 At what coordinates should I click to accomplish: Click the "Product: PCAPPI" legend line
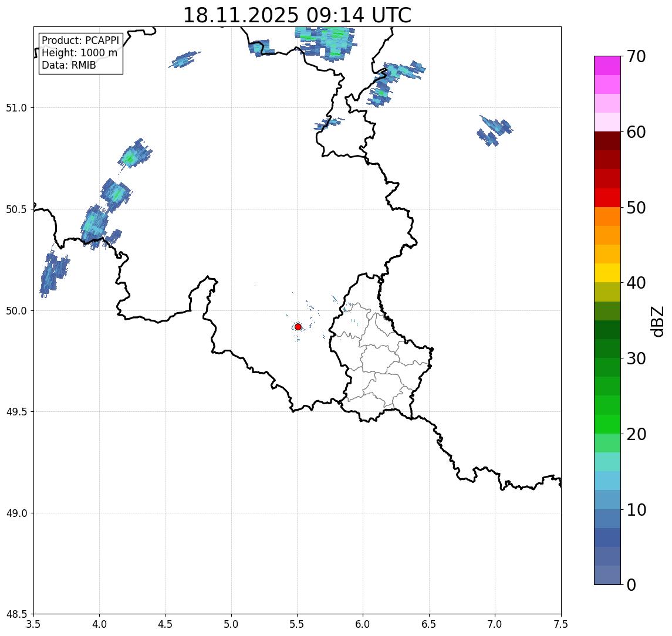(x=80, y=40)
